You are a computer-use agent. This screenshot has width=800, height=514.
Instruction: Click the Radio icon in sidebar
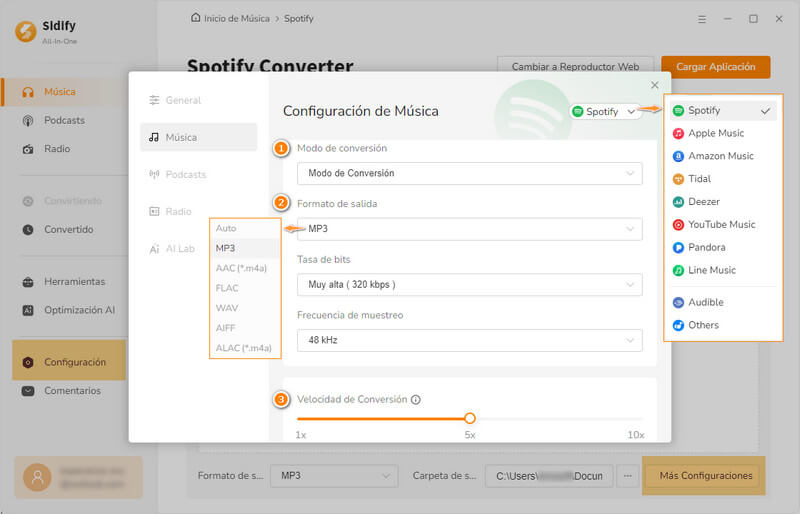coord(28,150)
